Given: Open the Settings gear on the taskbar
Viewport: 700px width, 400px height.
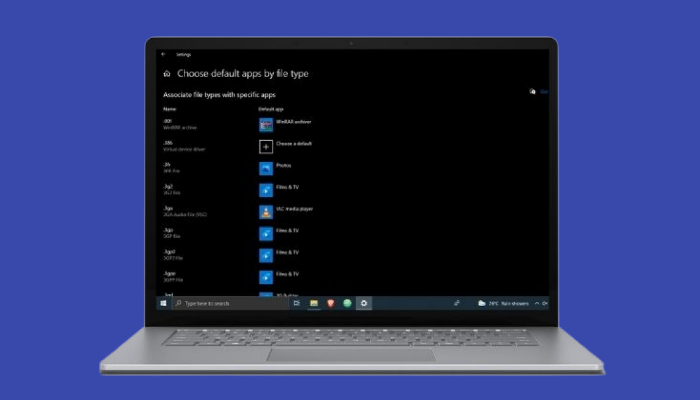Looking at the screenshot, I should pos(364,303).
